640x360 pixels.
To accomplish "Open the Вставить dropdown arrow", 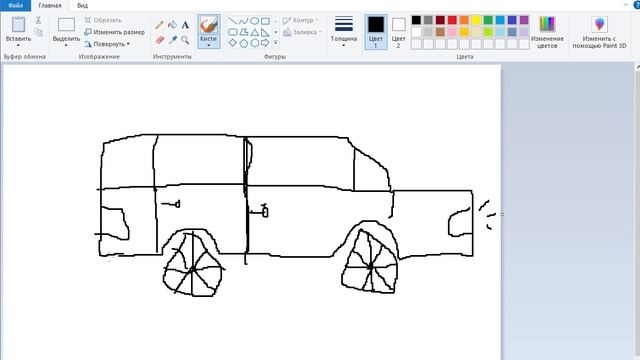I will (18, 45).
